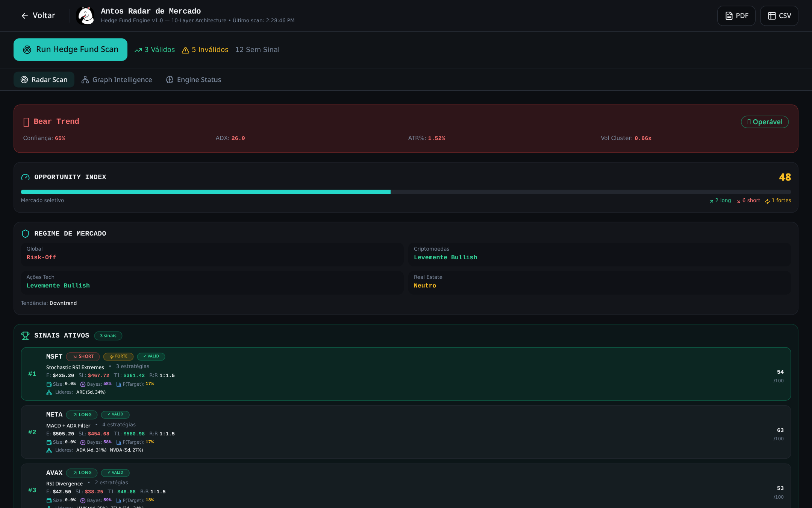Export report as PDF
This screenshot has height=508, width=812.
click(x=736, y=16)
